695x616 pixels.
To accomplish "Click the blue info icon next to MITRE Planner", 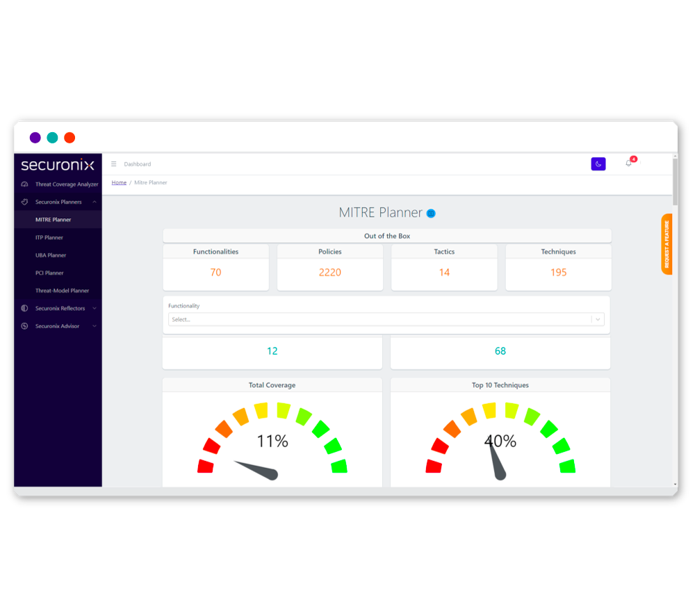I will point(431,213).
